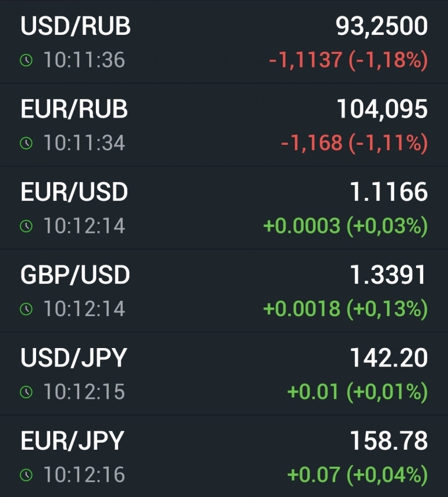Select the GBP/USD pair label
The image size is (448, 497).
click(x=75, y=275)
